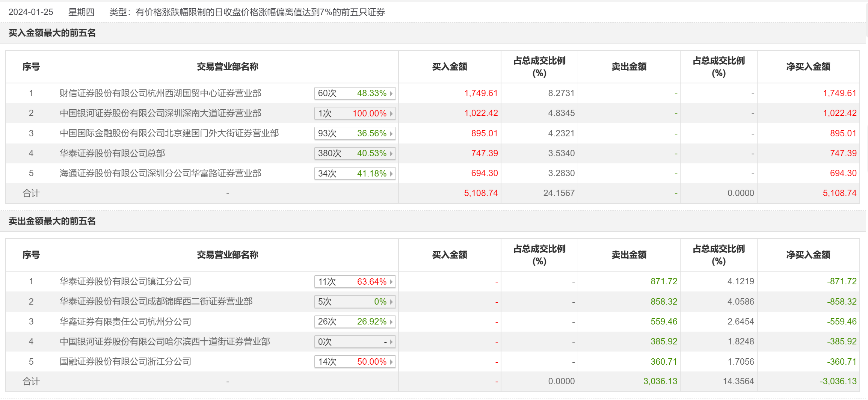Select sell amount 871.72
The height and width of the screenshot is (400, 868).
coord(664,281)
